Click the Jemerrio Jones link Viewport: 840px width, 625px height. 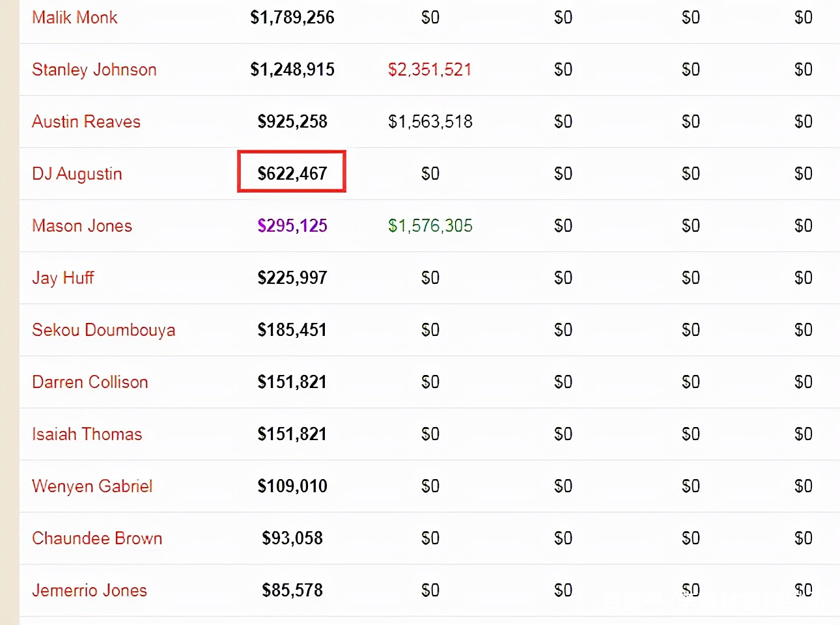pyautogui.click(x=89, y=590)
